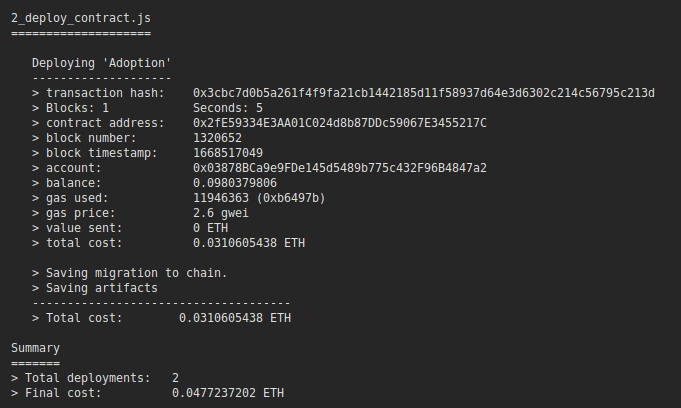Click the lowercase total cost 0.0310605438 ETH value
This screenshot has width=681, height=408.
click(249, 243)
